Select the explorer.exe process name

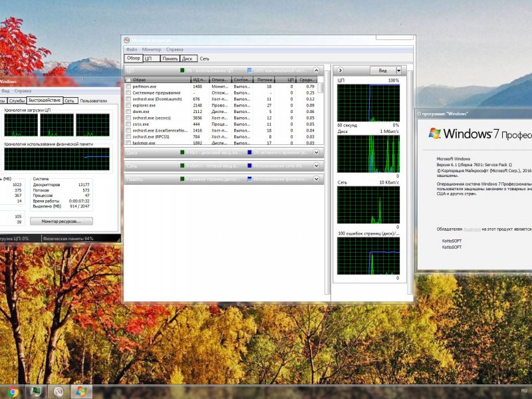point(144,105)
